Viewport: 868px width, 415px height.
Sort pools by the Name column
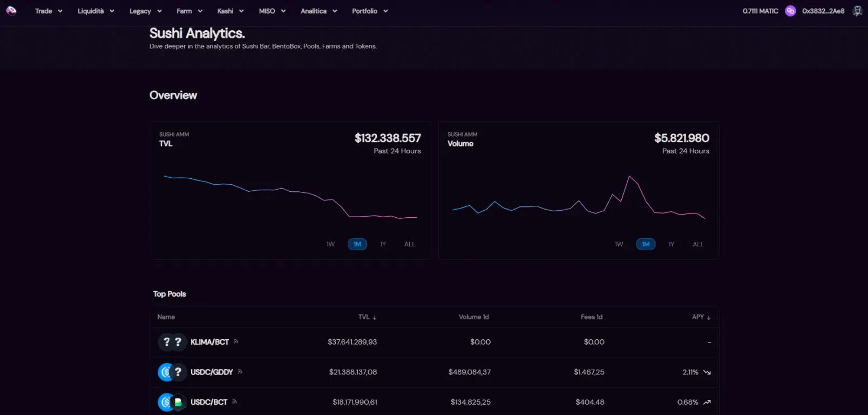tap(166, 317)
